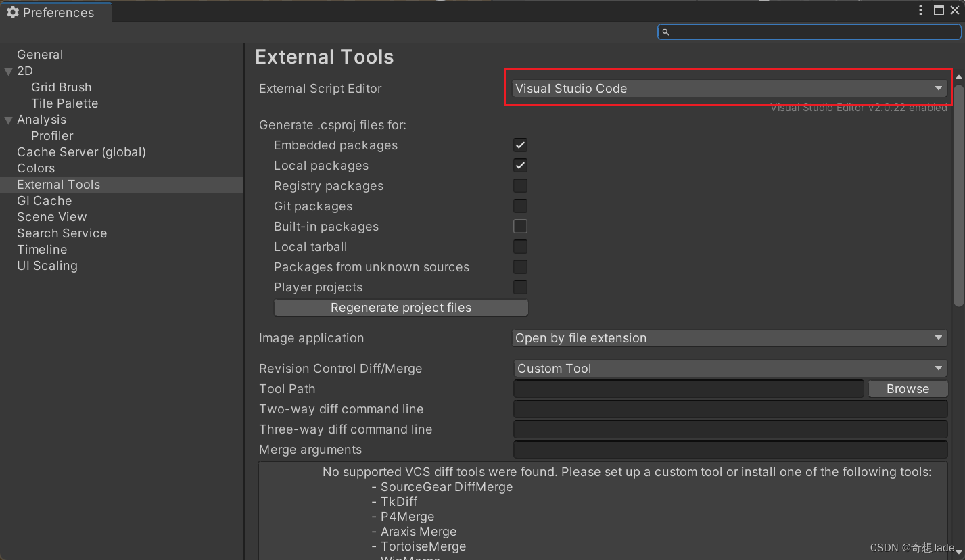Click 'Araxis Merge' text in tool list
The width and height of the screenshot is (965, 560).
[419, 532]
